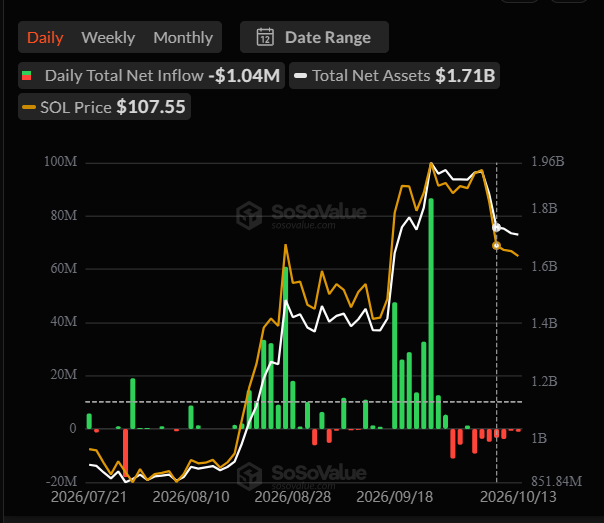Click the white marker dot on net assets line

tap(497, 228)
